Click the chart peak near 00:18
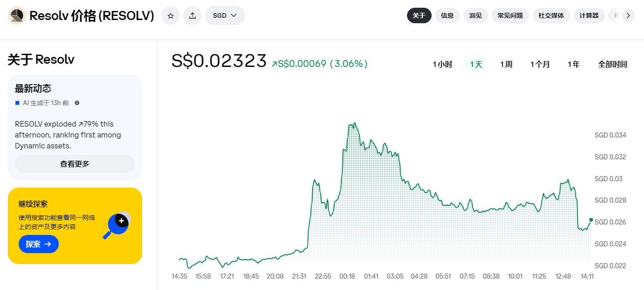644x290 pixels. pyautogui.click(x=354, y=123)
